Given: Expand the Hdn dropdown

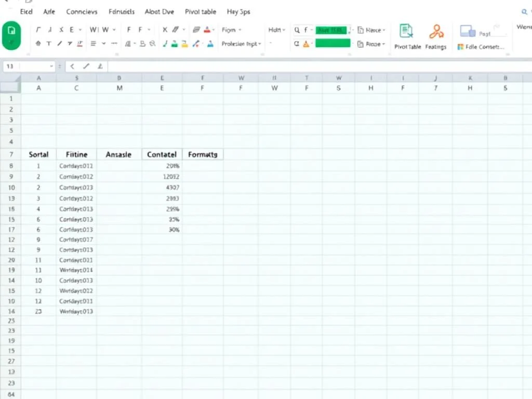Looking at the screenshot, I should coord(276,30).
